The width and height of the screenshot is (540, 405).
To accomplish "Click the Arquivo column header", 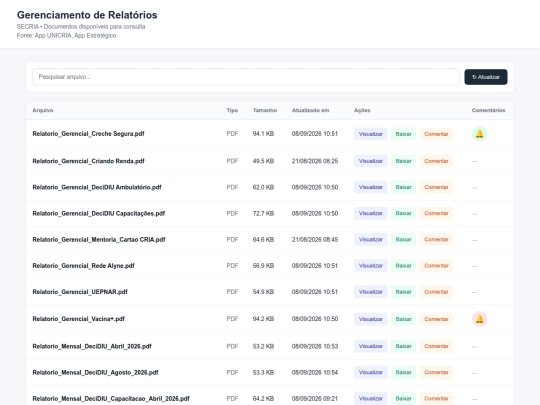I will [43, 110].
